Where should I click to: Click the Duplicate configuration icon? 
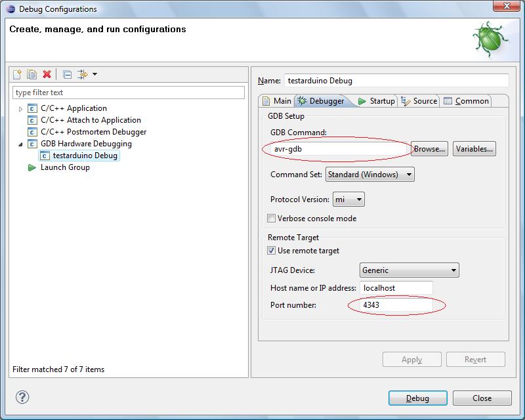(x=31, y=74)
